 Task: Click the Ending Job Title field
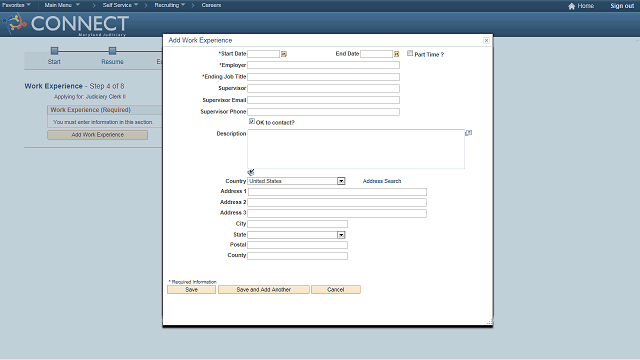(323, 77)
